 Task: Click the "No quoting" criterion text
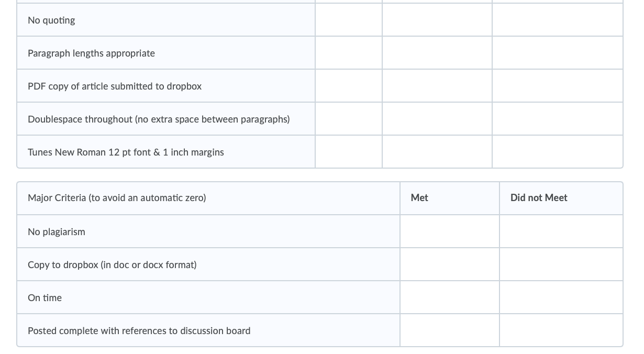[x=51, y=20]
